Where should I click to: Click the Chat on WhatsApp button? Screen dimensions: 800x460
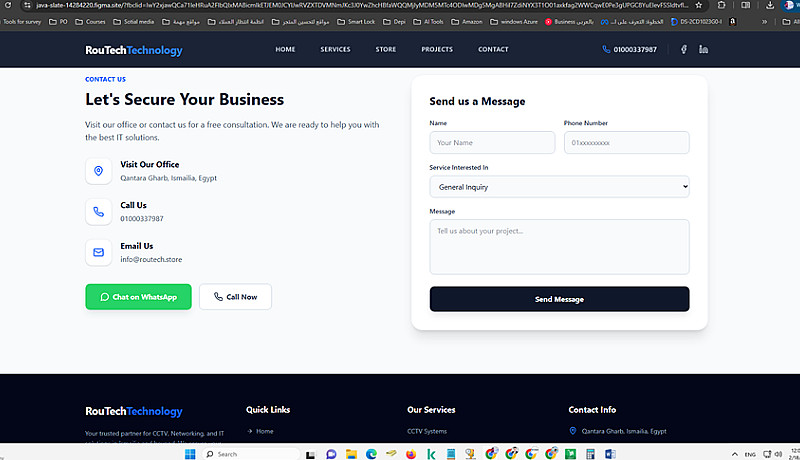(138, 297)
